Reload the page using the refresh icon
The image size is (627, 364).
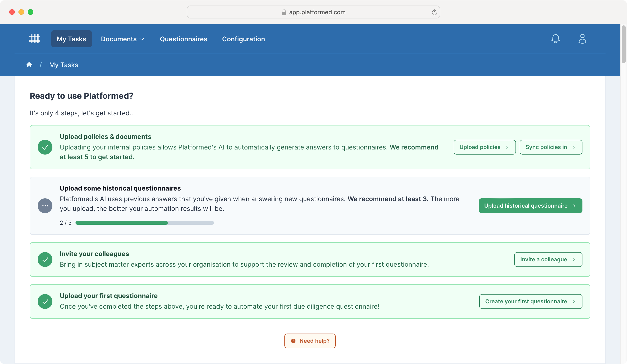pyautogui.click(x=434, y=12)
